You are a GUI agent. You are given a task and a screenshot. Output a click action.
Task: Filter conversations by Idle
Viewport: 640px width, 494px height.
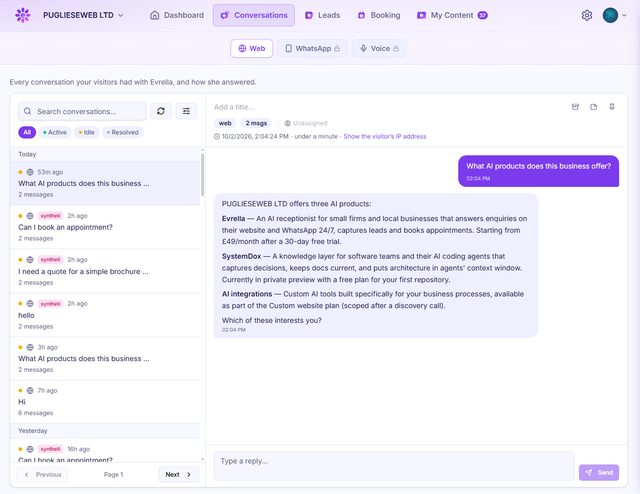(x=87, y=132)
